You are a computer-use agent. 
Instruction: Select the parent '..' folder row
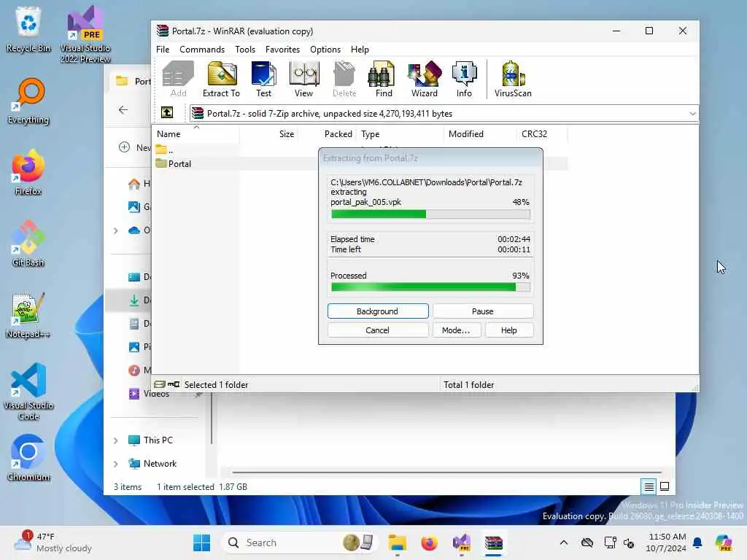pos(164,149)
